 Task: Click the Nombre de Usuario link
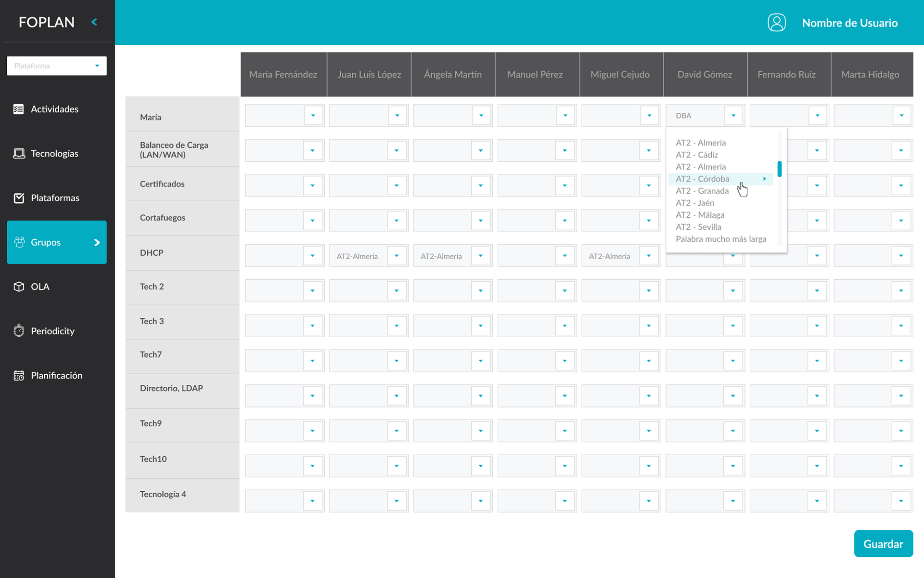tap(849, 23)
